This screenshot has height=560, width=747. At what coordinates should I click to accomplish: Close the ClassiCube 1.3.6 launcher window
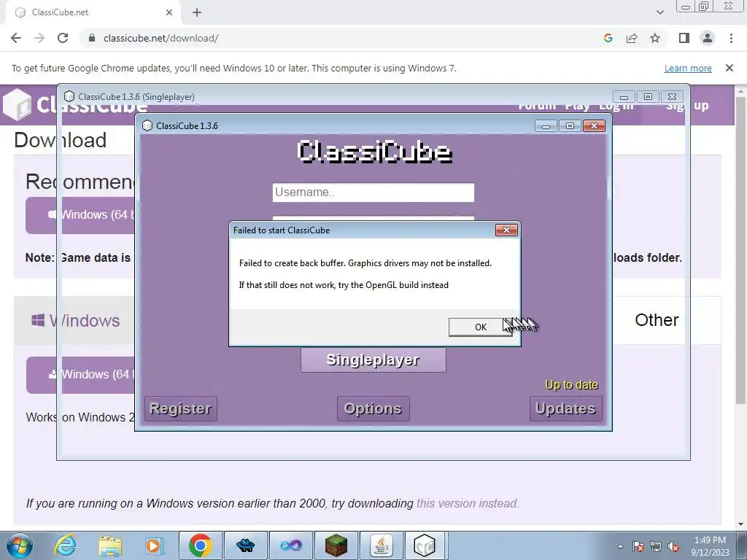594,125
